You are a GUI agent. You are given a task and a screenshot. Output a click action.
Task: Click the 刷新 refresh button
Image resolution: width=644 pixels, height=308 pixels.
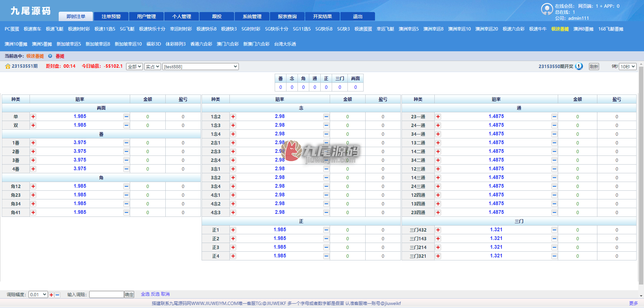(x=594, y=67)
